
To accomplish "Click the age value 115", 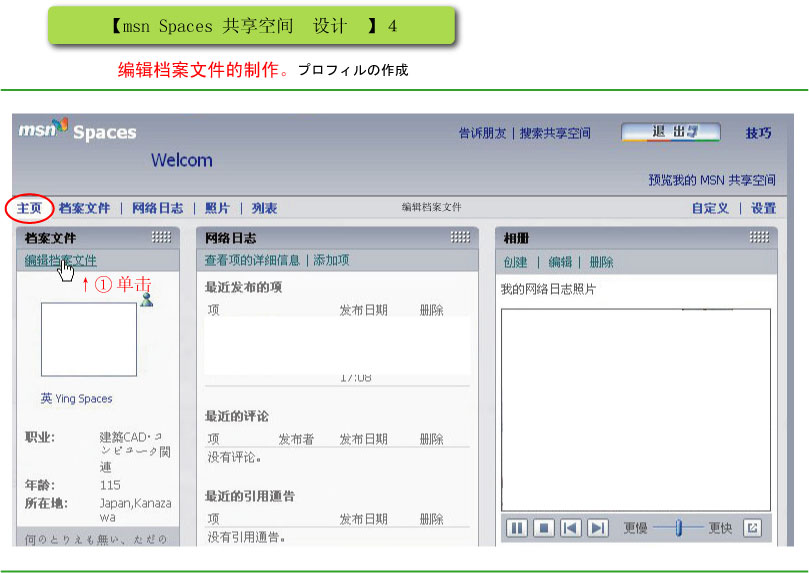I will pyautogui.click(x=110, y=485).
